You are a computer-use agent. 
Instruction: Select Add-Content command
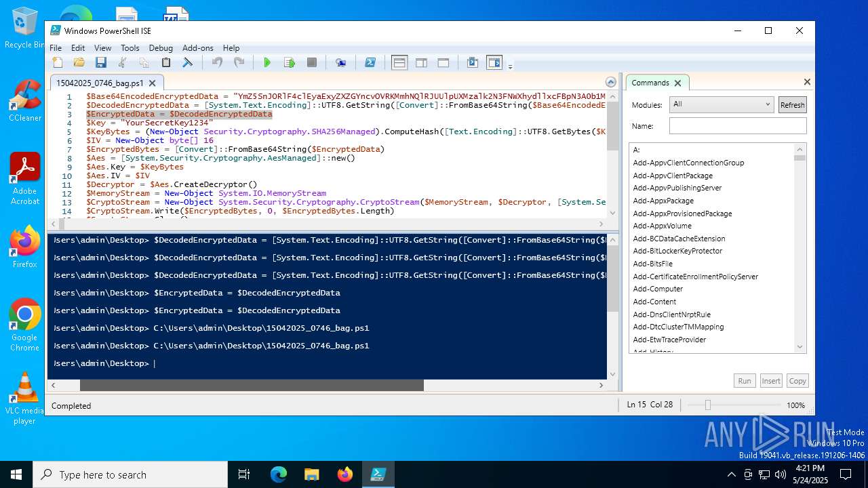(x=654, y=302)
